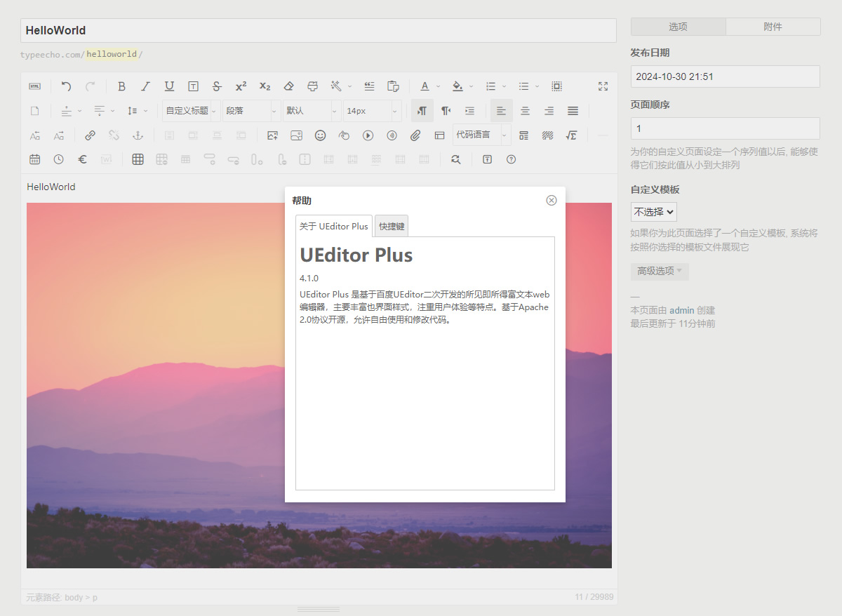The image size is (842, 616).
Task: Attach a file with the paperclip icon
Action: (415, 135)
